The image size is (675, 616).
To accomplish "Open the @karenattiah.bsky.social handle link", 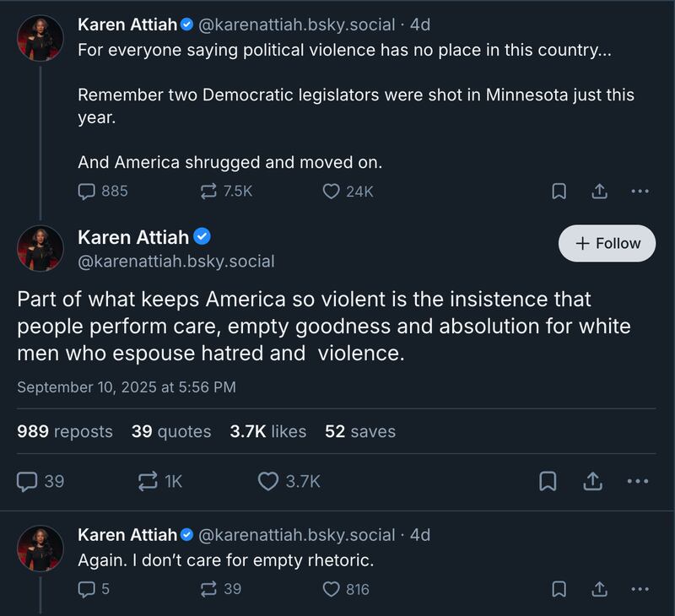I will point(174,262).
